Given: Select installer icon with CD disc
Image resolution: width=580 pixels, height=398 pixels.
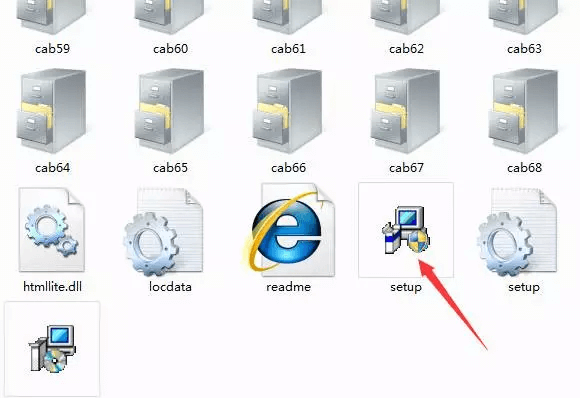Looking at the screenshot, I should tap(52, 348).
